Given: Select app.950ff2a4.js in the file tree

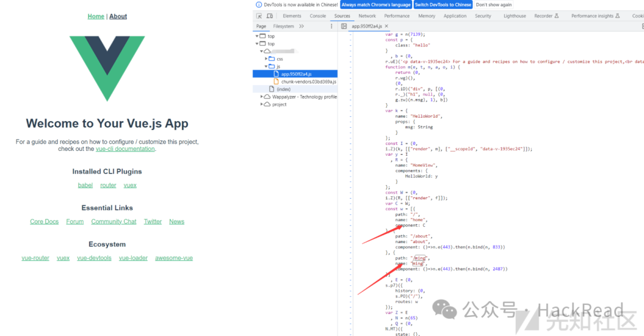Looking at the screenshot, I should click(x=295, y=74).
